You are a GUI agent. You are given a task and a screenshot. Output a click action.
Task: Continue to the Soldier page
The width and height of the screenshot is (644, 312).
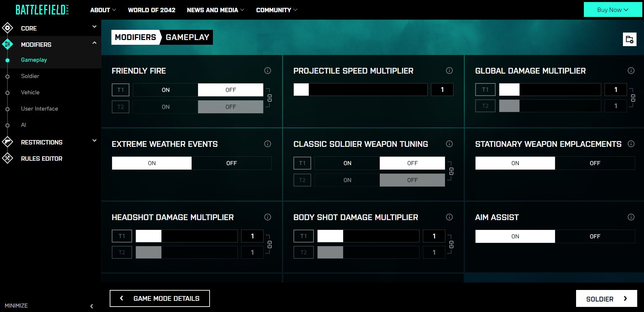pyautogui.click(x=606, y=298)
